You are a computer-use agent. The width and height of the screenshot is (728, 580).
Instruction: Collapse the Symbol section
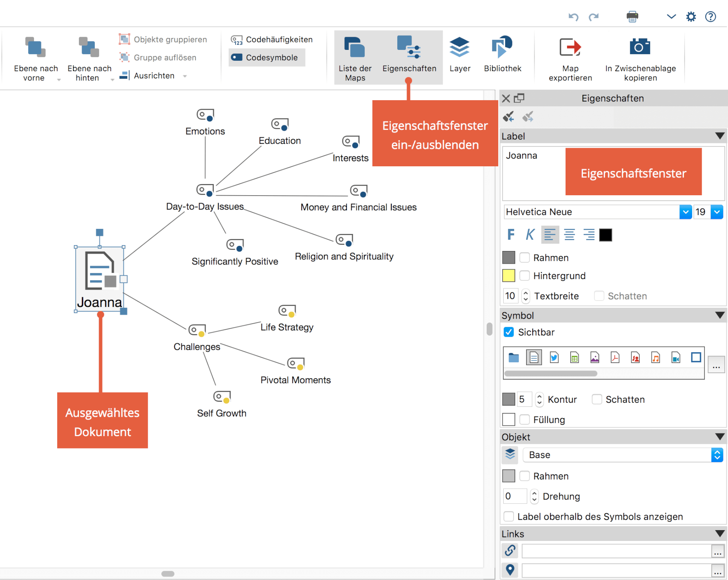pyautogui.click(x=719, y=316)
